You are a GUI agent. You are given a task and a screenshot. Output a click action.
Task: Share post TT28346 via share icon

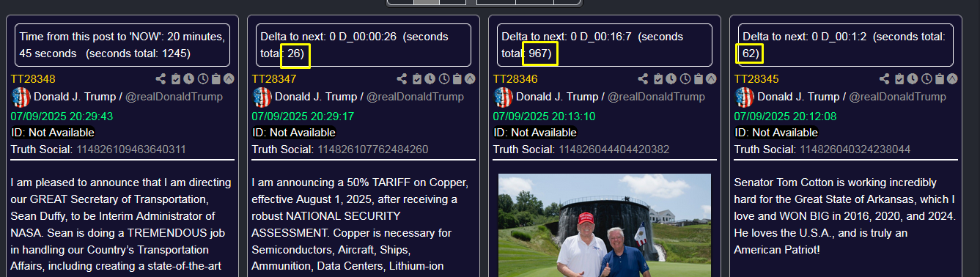tap(643, 79)
